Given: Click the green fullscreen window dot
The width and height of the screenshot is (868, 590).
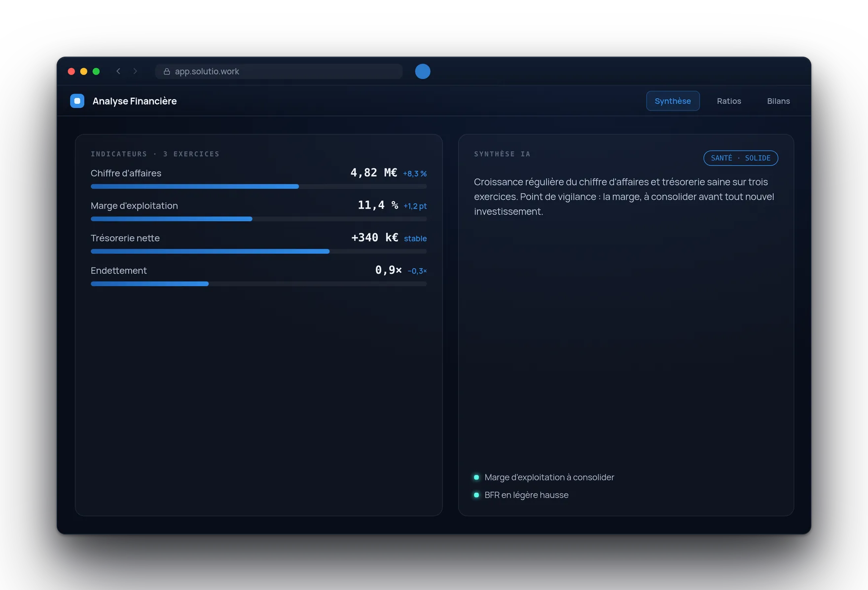Looking at the screenshot, I should click(96, 72).
